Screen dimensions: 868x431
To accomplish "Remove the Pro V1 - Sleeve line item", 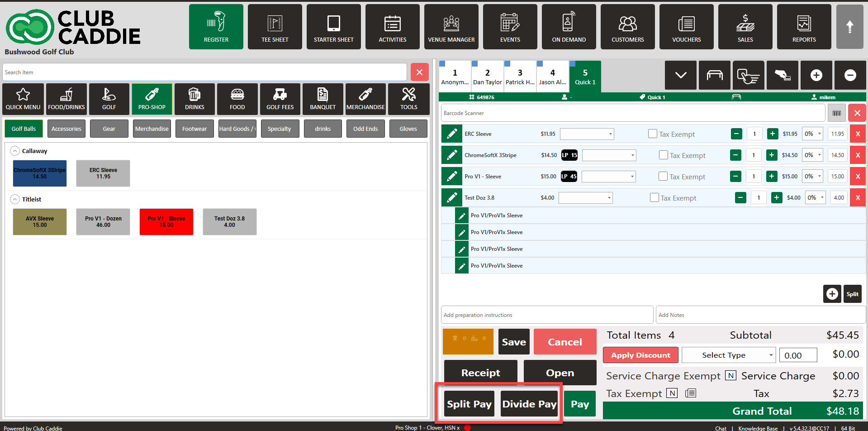I will coord(858,177).
